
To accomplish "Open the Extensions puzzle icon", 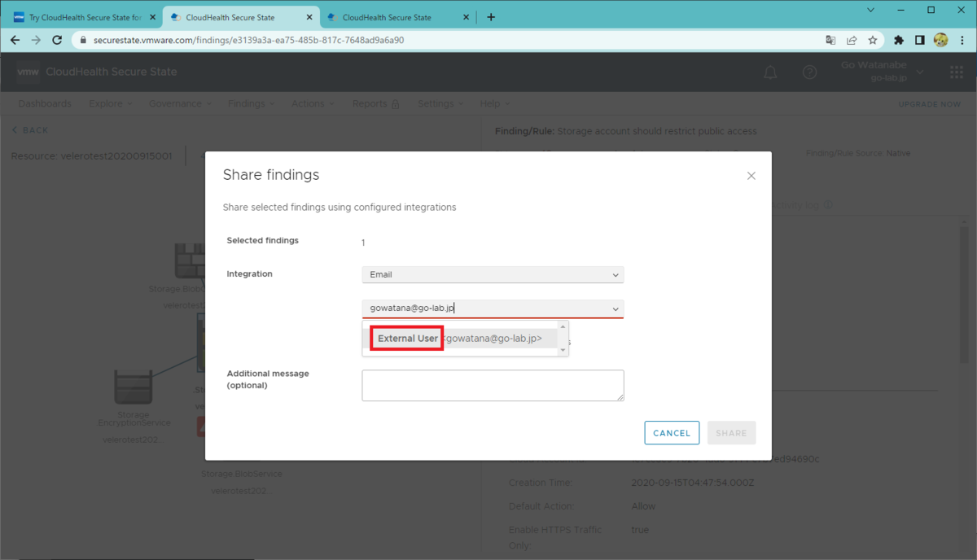I will (x=899, y=40).
